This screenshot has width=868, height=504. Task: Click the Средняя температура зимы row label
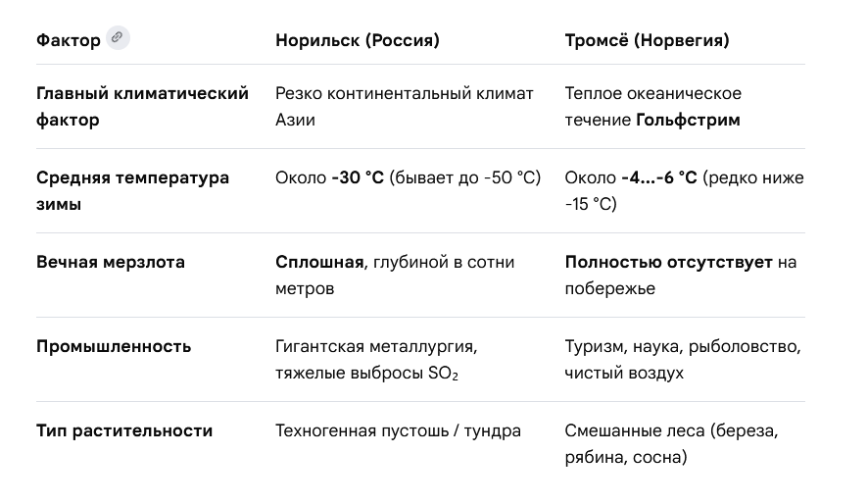click(133, 190)
